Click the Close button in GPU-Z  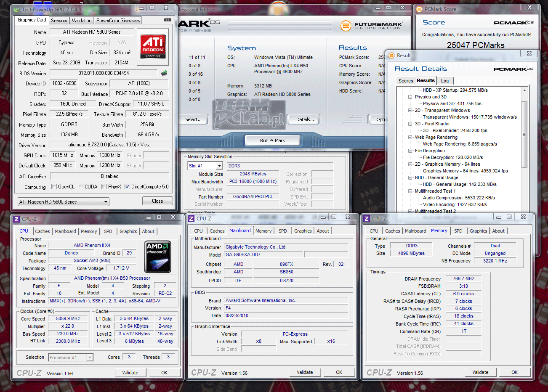pyautogui.click(x=157, y=201)
